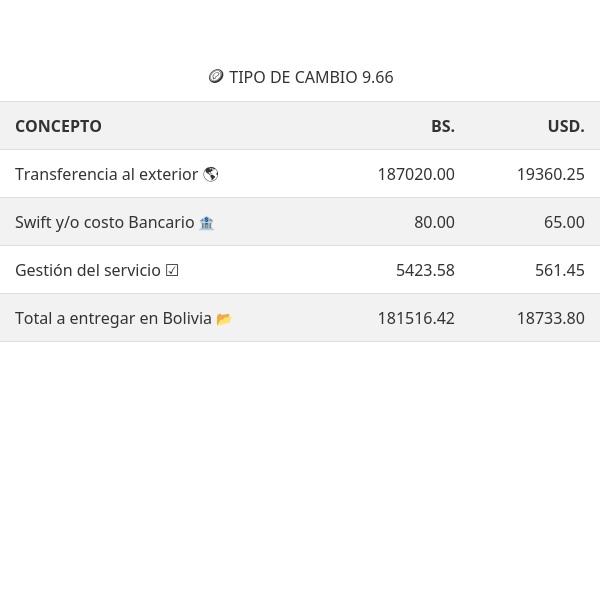Click the 19360.25 USD amount
600x600 pixels.
click(550, 174)
